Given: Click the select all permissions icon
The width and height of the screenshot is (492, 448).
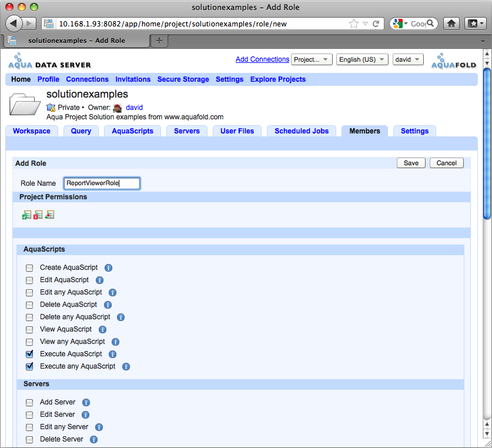Looking at the screenshot, I should (26, 215).
